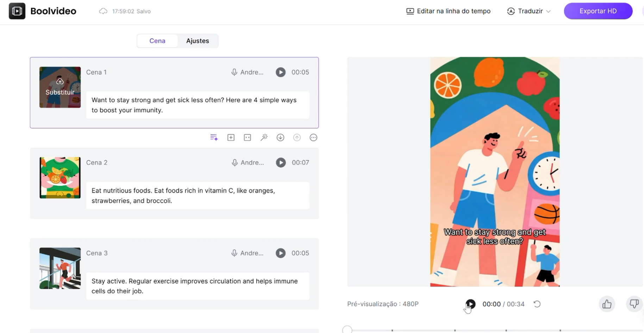Click the AI text rewrite icon
This screenshot has width=644, height=333.
[214, 137]
